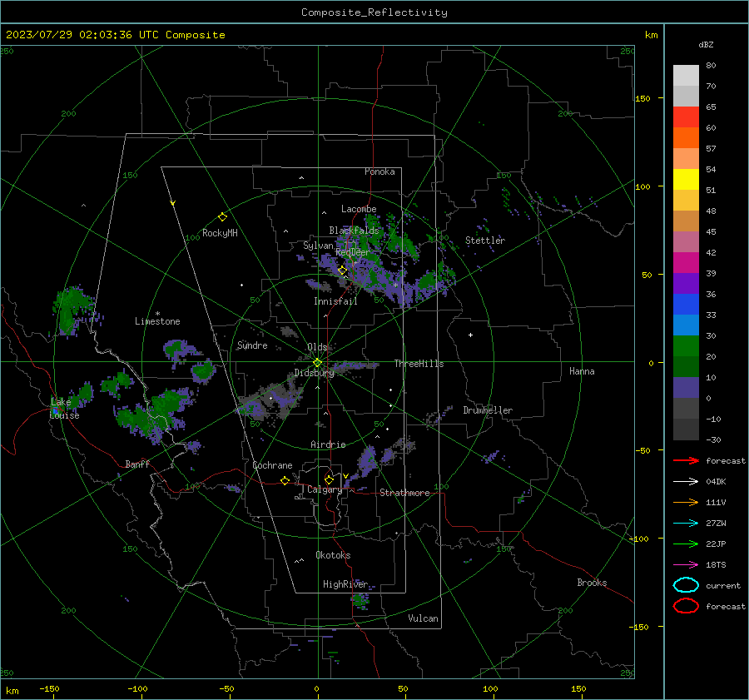Click the Stettler city label
This screenshot has width=749, height=700.
pos(485,241)
